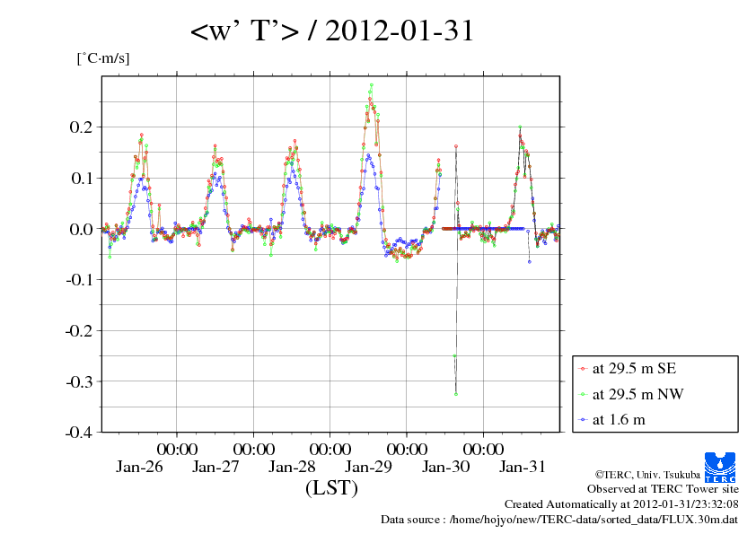
Task: Click the "Created Automatically at 2012-01-31/23:32:08" text
Action: tap(621, 504)
